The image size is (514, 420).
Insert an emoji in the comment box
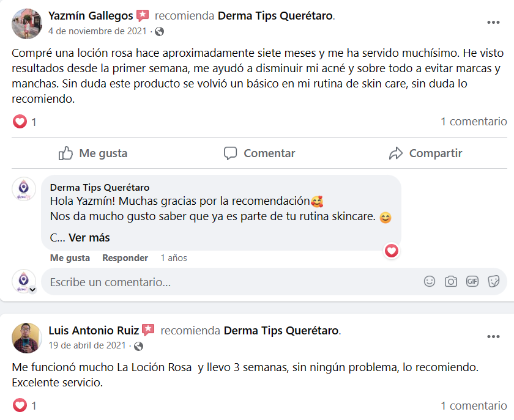click(430, 281)
